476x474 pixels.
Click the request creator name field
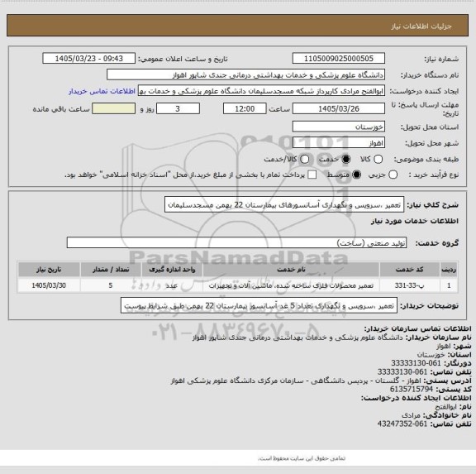pos(261,91)
